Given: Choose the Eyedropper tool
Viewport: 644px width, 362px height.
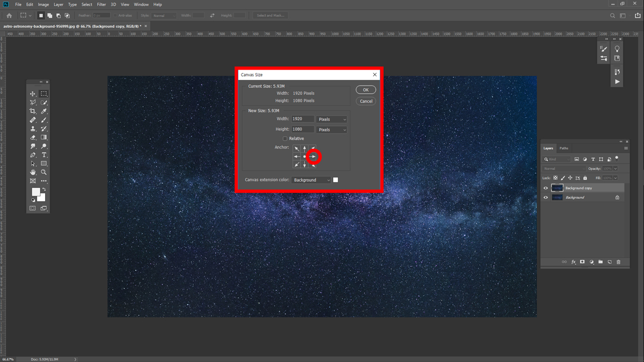Looking at the screenshot, I should 44,111.
